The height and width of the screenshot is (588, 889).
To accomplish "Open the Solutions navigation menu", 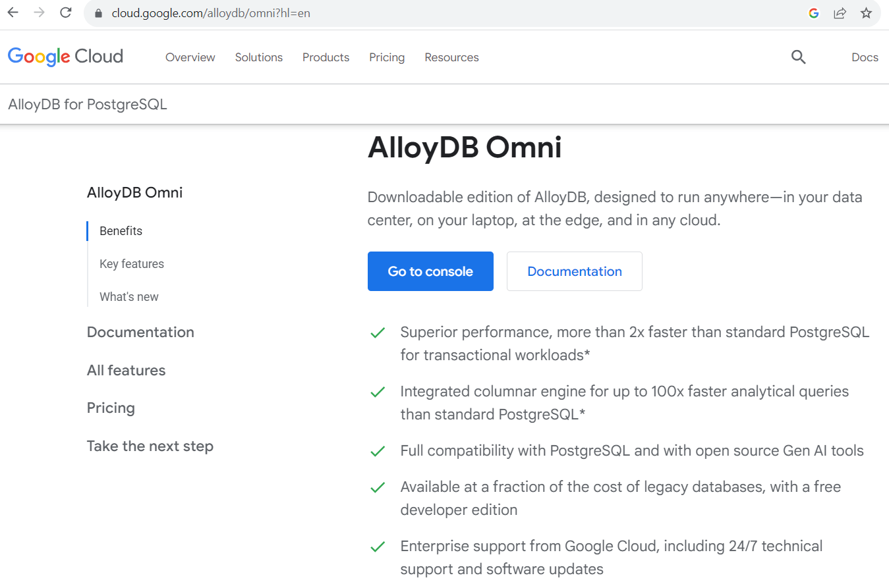I will (258, 57).
